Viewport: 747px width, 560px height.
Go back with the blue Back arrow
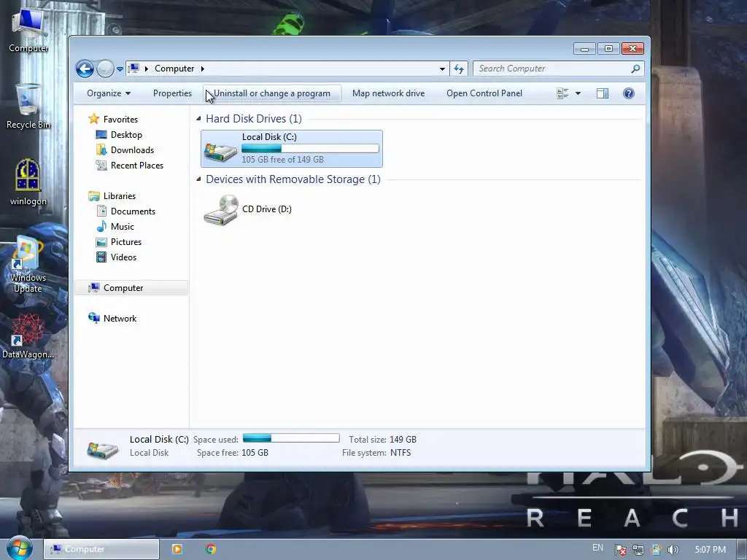85,69
